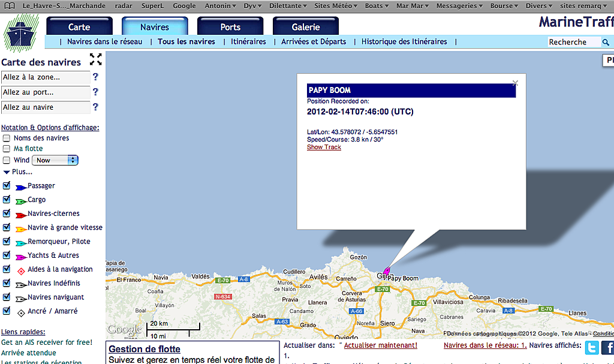Screen dimensions: 614x364
Task: Focus the Recherche search field
Action: coord(574,42)
